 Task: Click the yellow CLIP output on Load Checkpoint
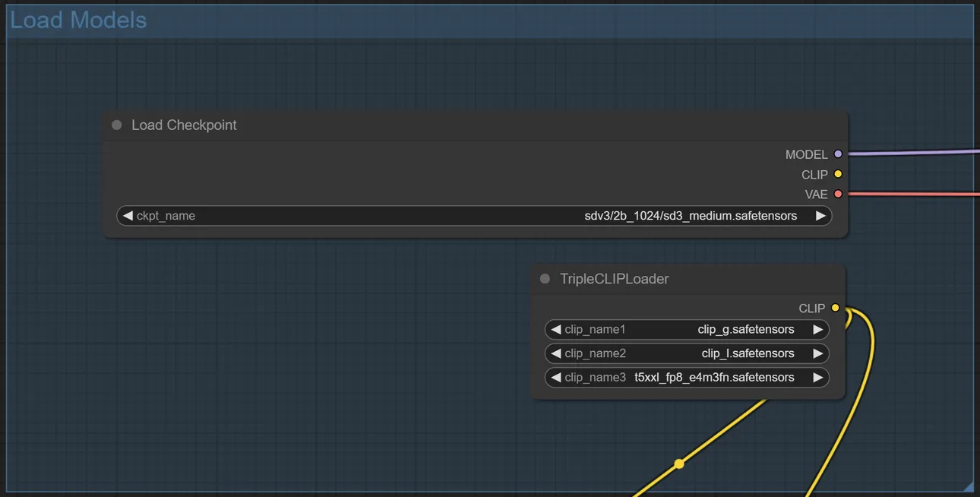(x=838, y=174)
